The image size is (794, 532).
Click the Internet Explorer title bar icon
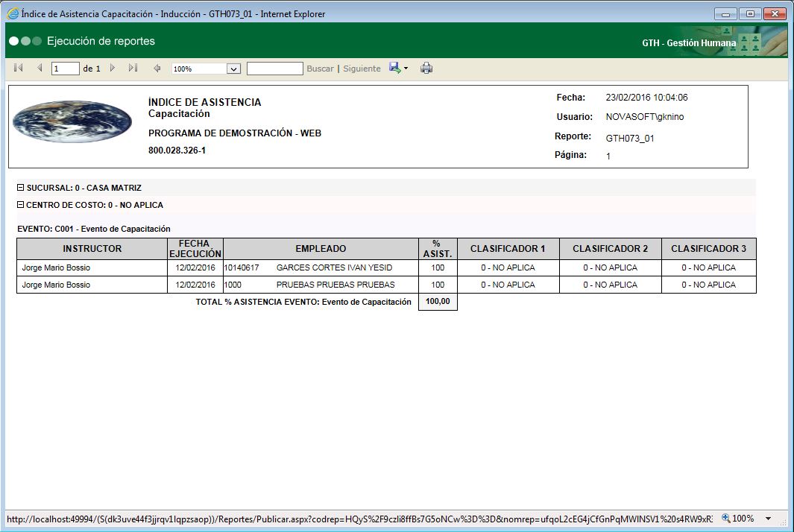coord(13,13)
